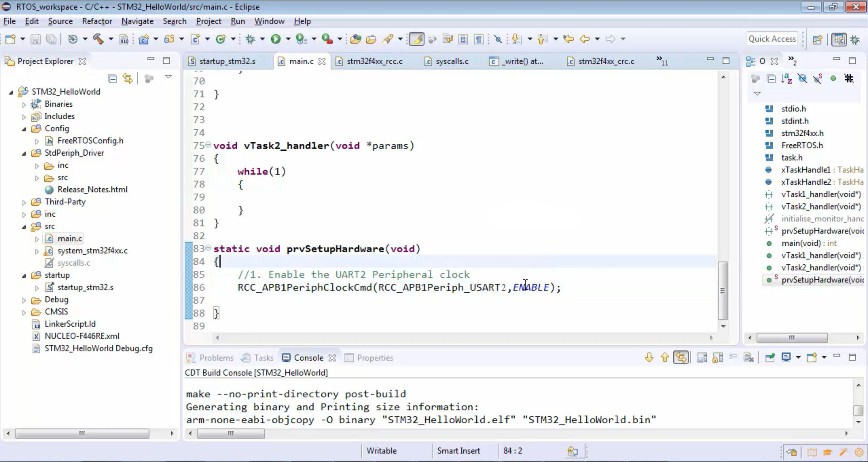
Task: Select LinkerScript.ld file
Action: point(70,324)
